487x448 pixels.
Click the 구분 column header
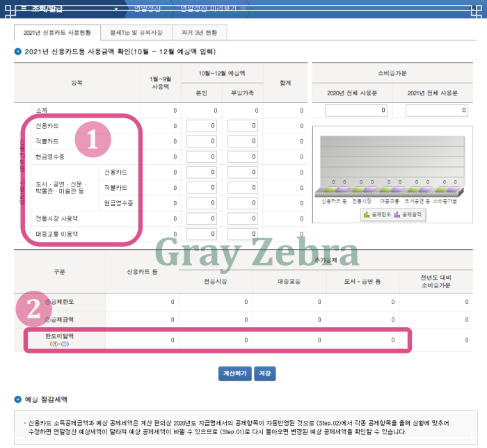59,272
